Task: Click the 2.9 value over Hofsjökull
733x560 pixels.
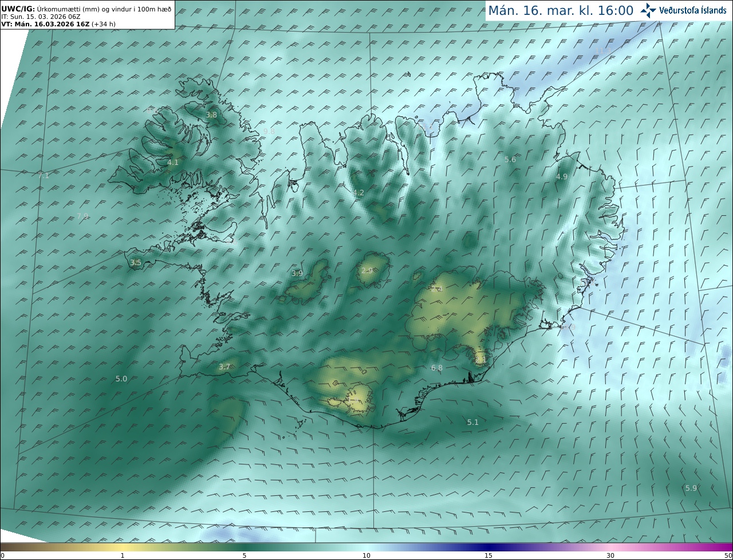Action: click(367, 271)
